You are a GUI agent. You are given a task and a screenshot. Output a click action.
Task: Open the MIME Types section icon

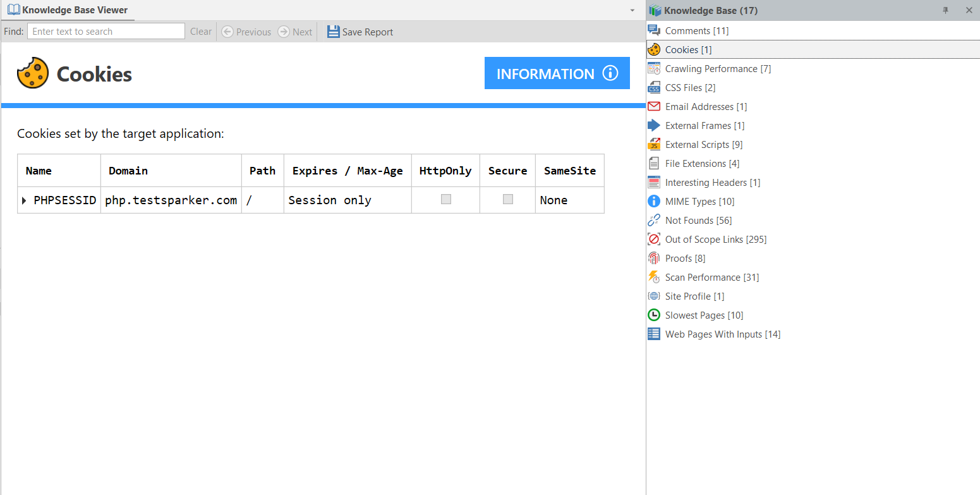tap(654, 201)
